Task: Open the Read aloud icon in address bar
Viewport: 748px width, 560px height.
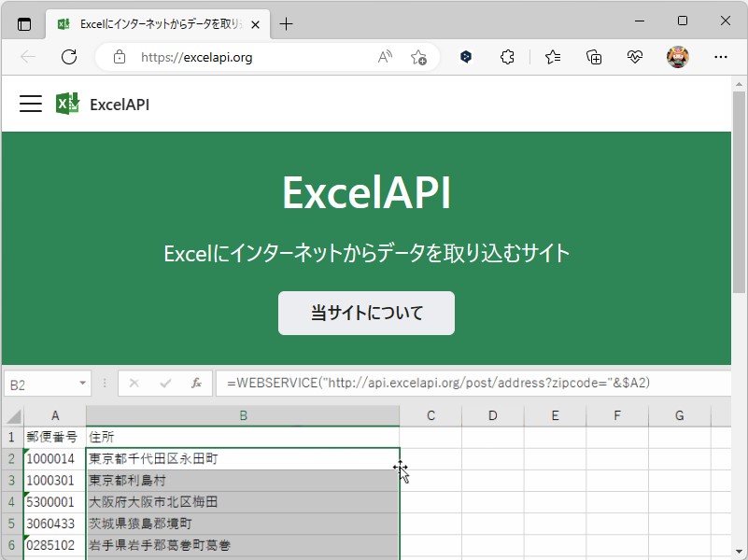Action: (x=384, y=57)
